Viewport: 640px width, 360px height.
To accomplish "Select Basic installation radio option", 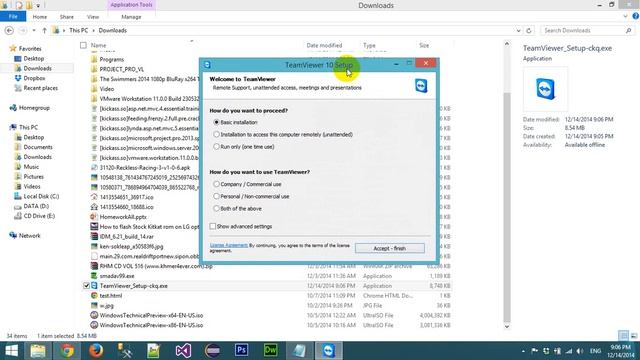I will coord(216,122).
